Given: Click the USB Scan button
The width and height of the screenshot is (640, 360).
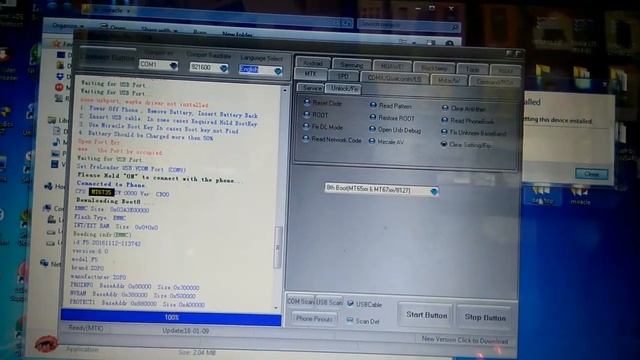Looking at the screenshot, I should click(x=329, y=302).
